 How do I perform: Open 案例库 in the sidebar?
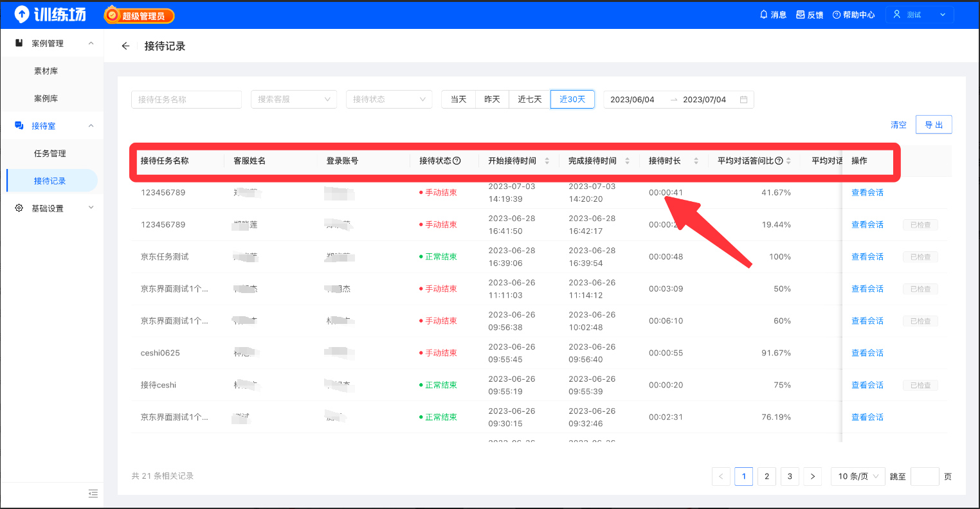point(46,99)
